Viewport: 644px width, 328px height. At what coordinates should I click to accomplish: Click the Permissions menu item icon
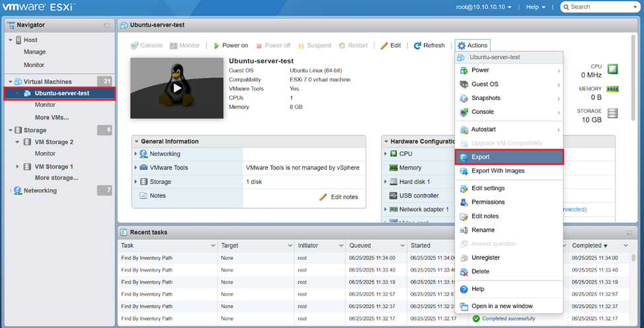click(463, 202)
